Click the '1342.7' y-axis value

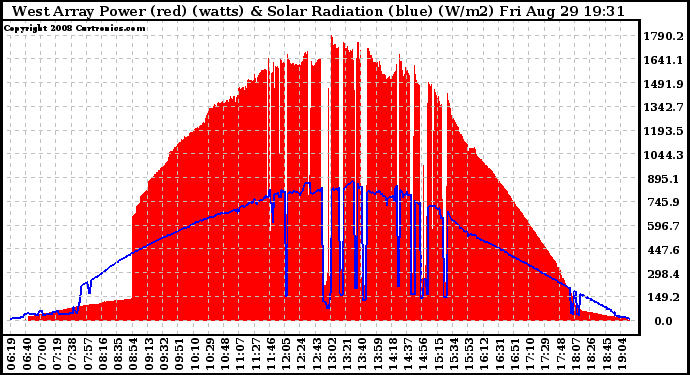[x=664, y=107]
